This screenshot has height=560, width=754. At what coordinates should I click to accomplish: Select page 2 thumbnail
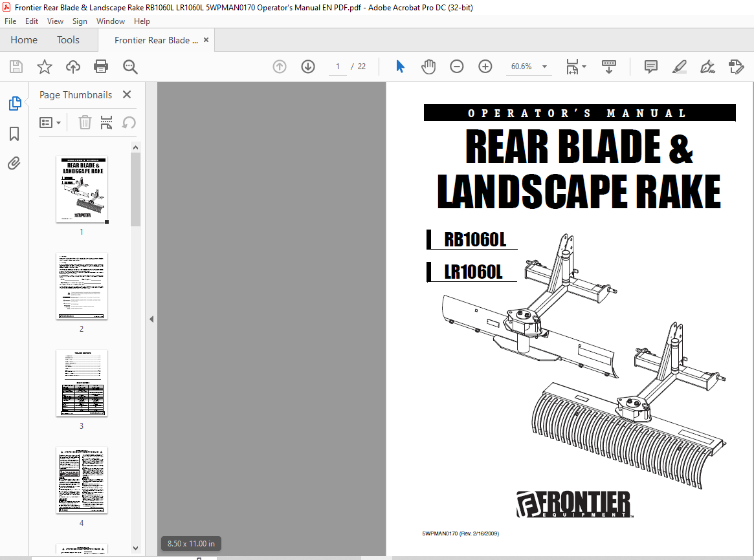click(82, 286)
